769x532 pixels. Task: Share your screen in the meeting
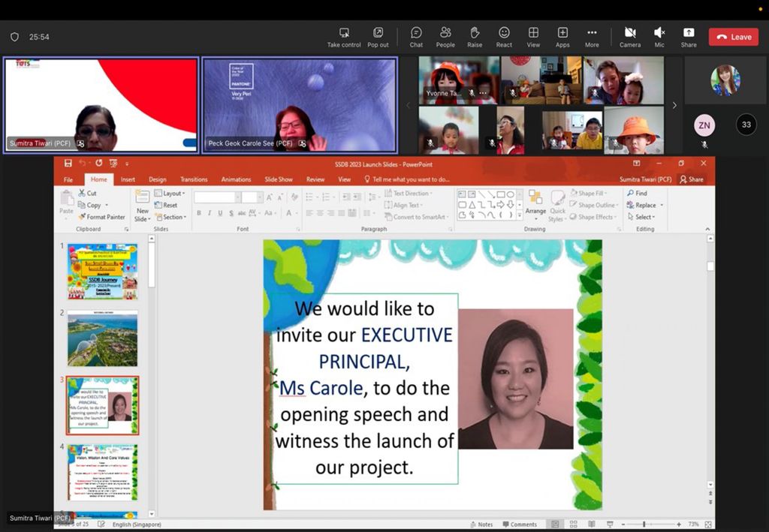[689, 38]
